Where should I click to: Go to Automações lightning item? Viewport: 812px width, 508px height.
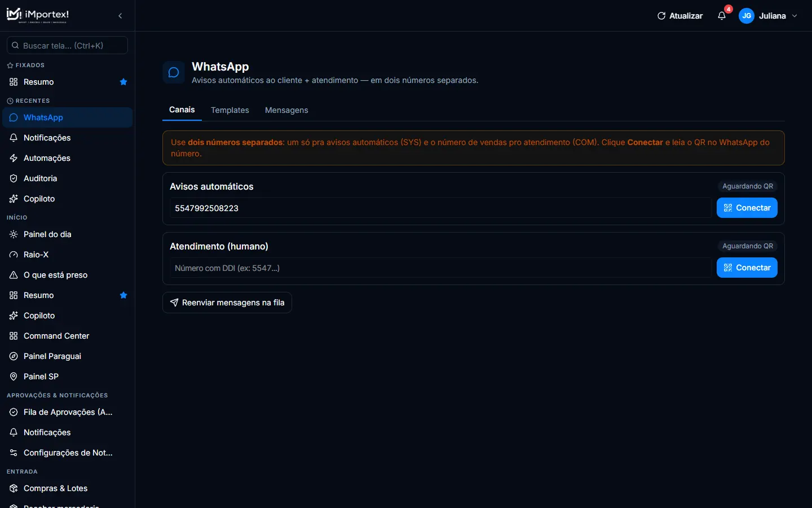click(67, 158)
